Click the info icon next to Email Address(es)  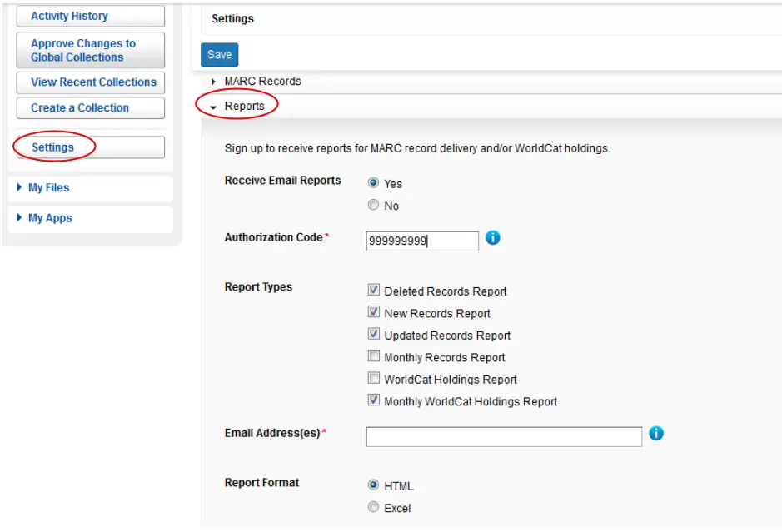[x=655, y=434]
